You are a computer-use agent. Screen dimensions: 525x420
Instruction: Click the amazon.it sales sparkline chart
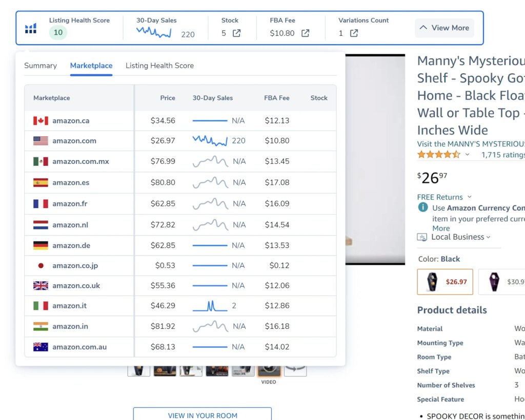[210, 306]
